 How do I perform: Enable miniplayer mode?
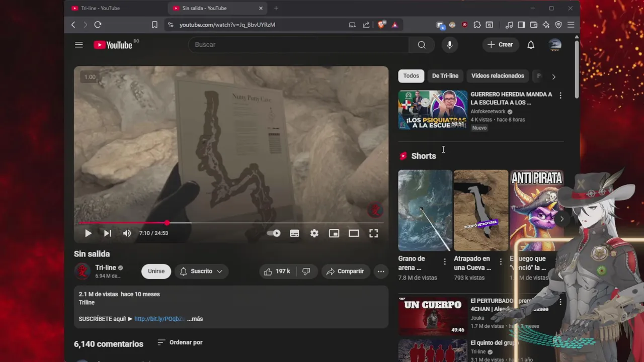[x=334, y=233]
